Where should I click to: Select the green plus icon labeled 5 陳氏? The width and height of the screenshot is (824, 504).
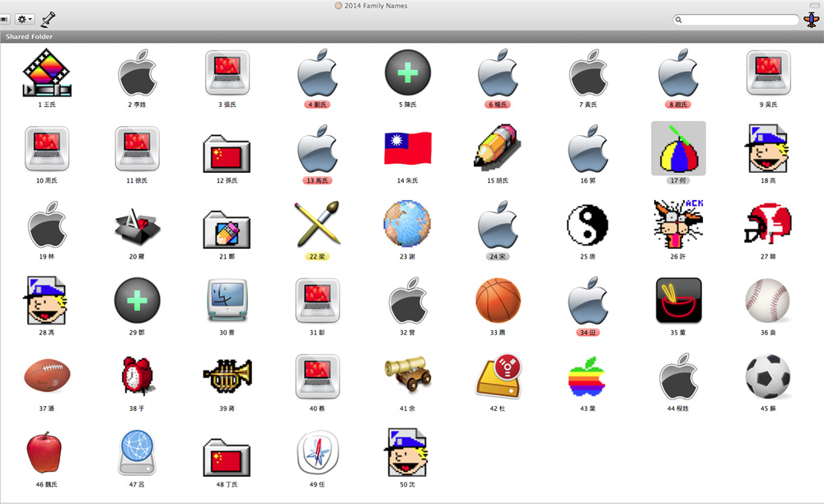pyautogui.click(x=407, y=72)
